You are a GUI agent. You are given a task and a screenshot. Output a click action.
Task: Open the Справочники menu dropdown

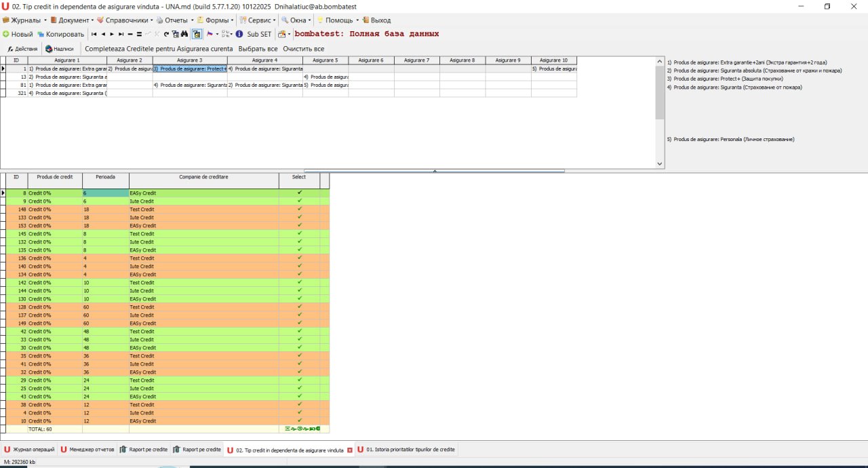[x=125, y=20]
